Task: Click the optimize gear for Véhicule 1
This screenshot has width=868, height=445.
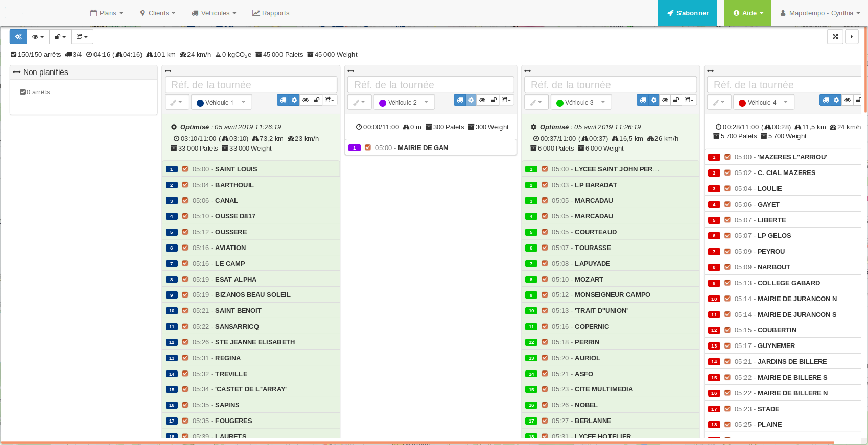Action: [294, 100]
